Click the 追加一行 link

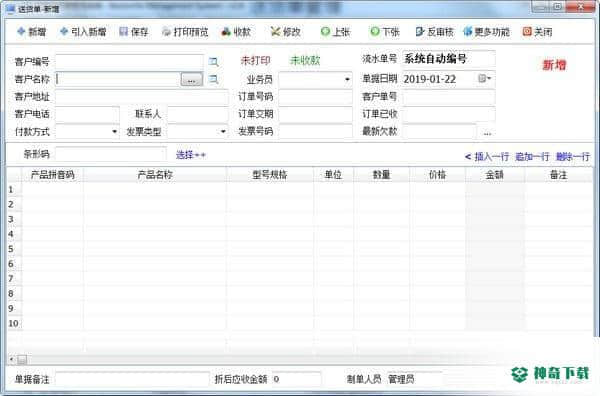click(532, 156)
